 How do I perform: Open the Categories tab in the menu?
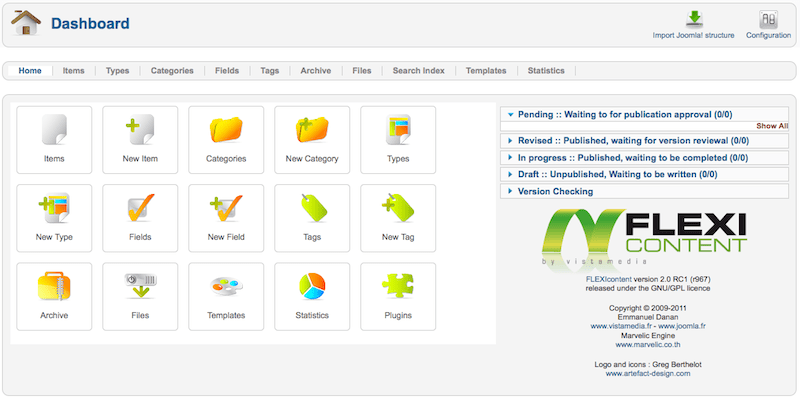pos(172,71)
